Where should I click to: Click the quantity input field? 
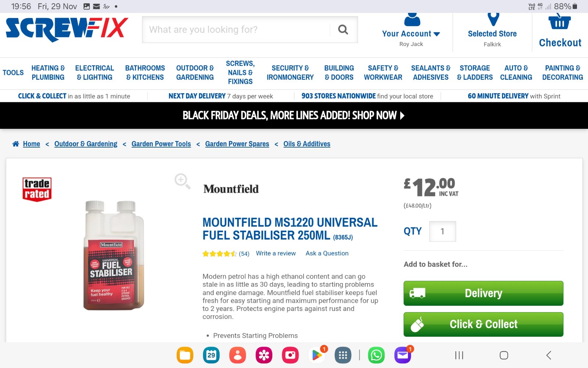point(442,231)
